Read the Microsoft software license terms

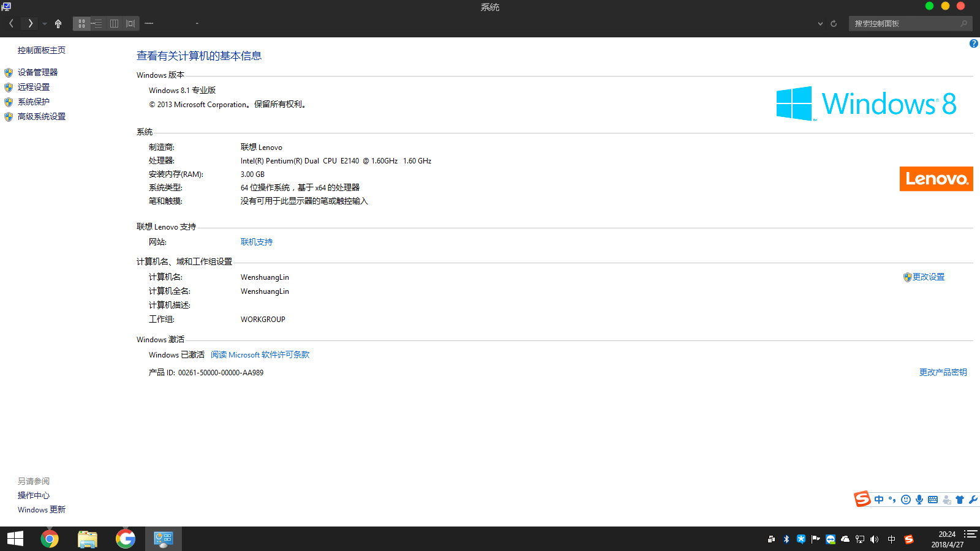click(x=260, y=354)
